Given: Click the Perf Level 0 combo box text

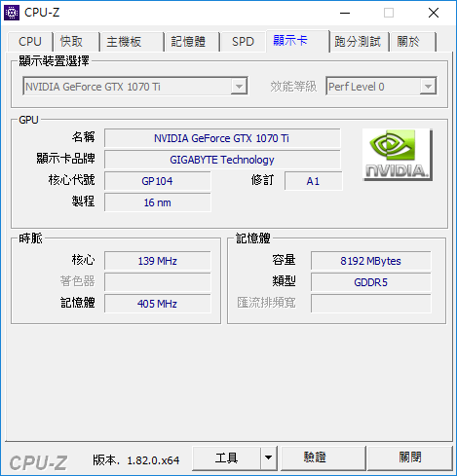Looking at the screenshot, I should (357, 87).
